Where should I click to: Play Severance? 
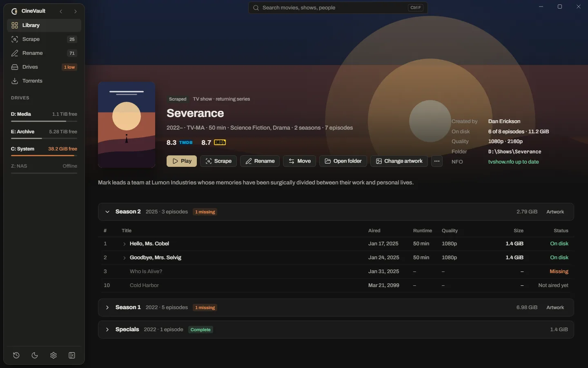(x=182, y=161)
